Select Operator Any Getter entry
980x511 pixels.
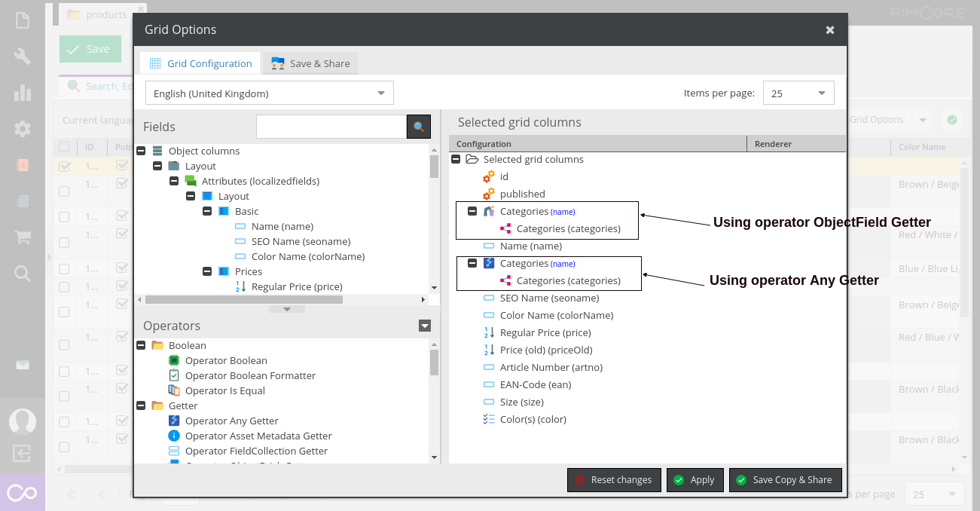tap(224, 421)
